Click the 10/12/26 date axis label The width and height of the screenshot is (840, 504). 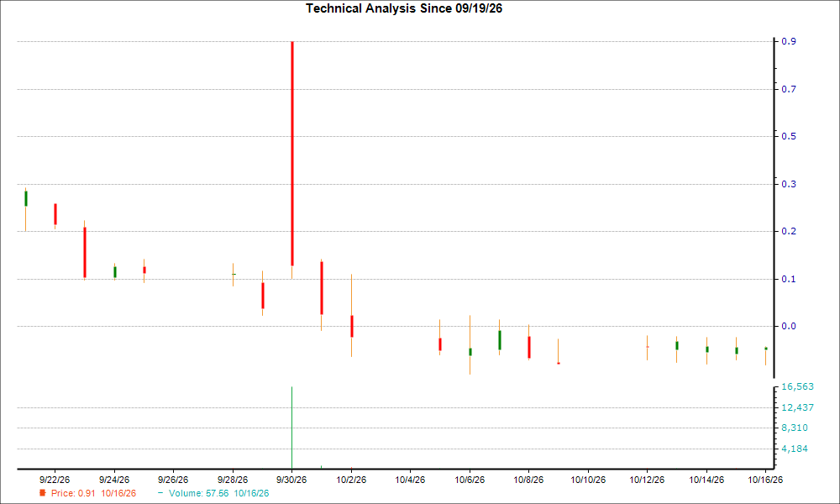point(647,480)
